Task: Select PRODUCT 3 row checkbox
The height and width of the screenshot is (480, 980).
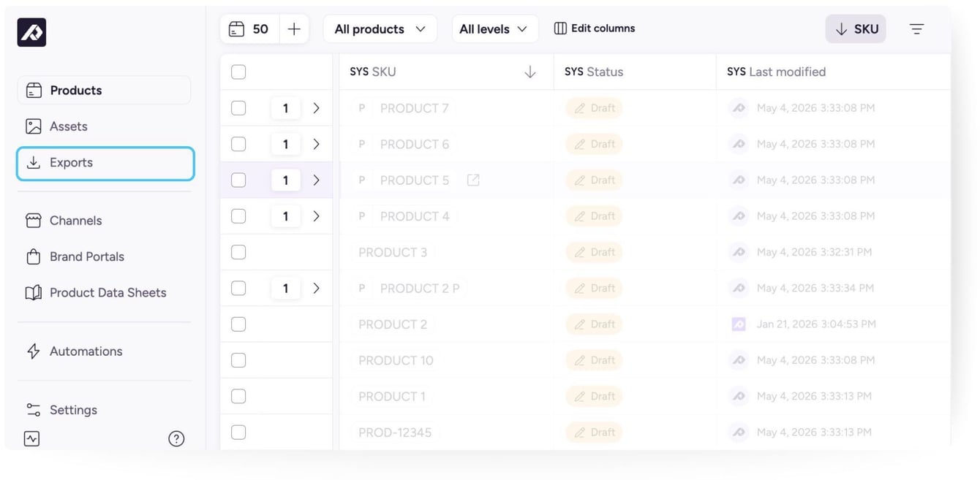Action: coord(238,253)
